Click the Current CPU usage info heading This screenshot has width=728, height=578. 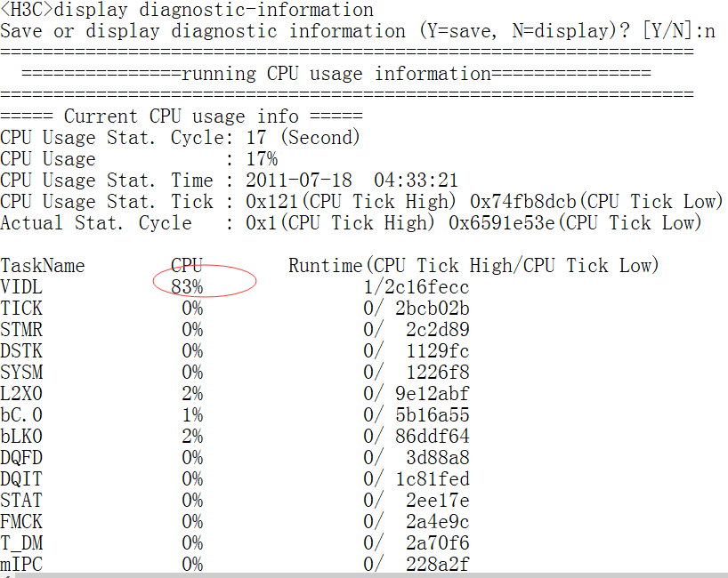pyautogui.click(x=182, y=116)
